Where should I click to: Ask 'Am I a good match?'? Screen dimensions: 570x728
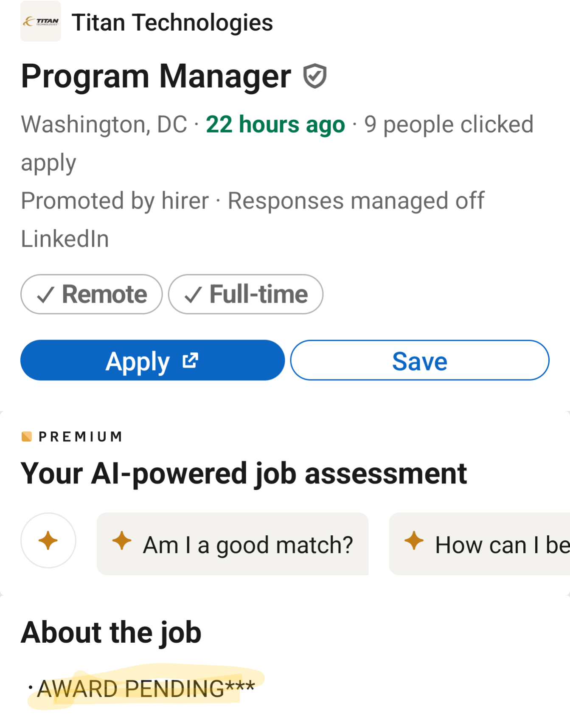point(247,545)
